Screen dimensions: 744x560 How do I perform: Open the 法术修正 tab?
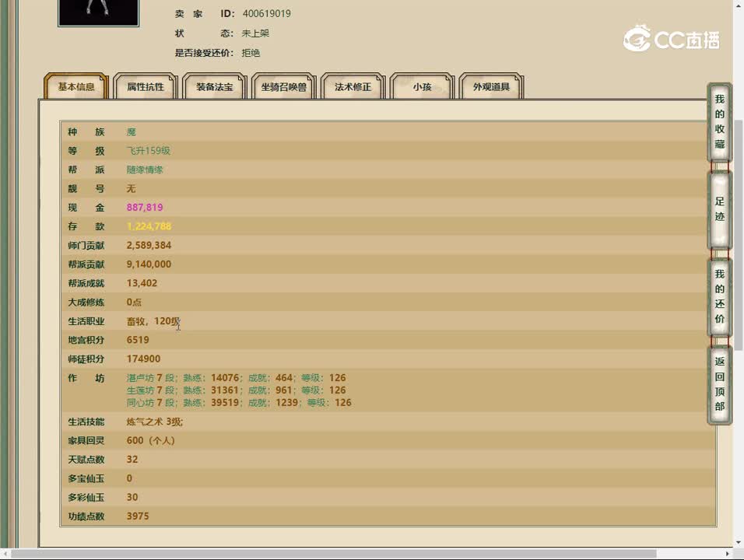coord(353,86)
